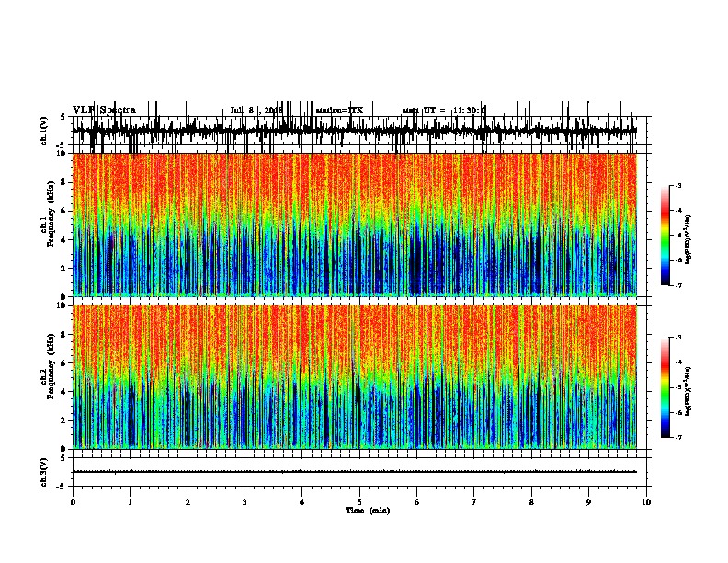Click the ch.2 spectrogram 6 kHz tick label
Image resolution: width=728 pixels, height=563 pixels.
coord(63,363)
